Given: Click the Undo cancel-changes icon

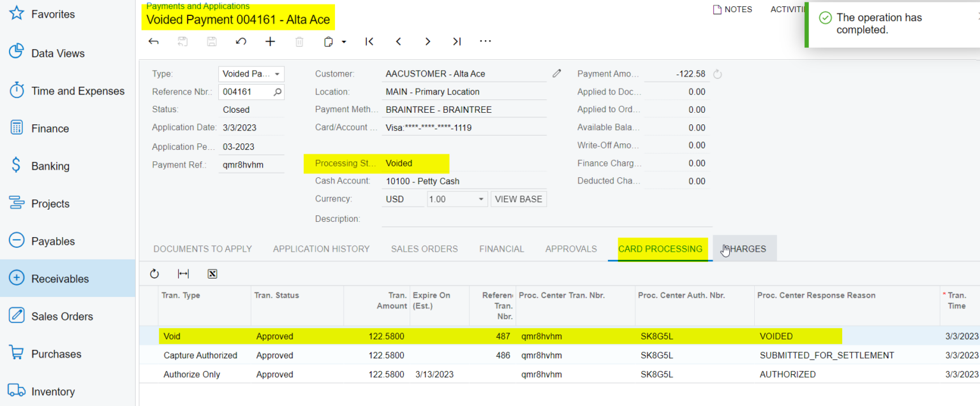Looking at the screenshot, I should pyautogui.click(x=241, y=41).
